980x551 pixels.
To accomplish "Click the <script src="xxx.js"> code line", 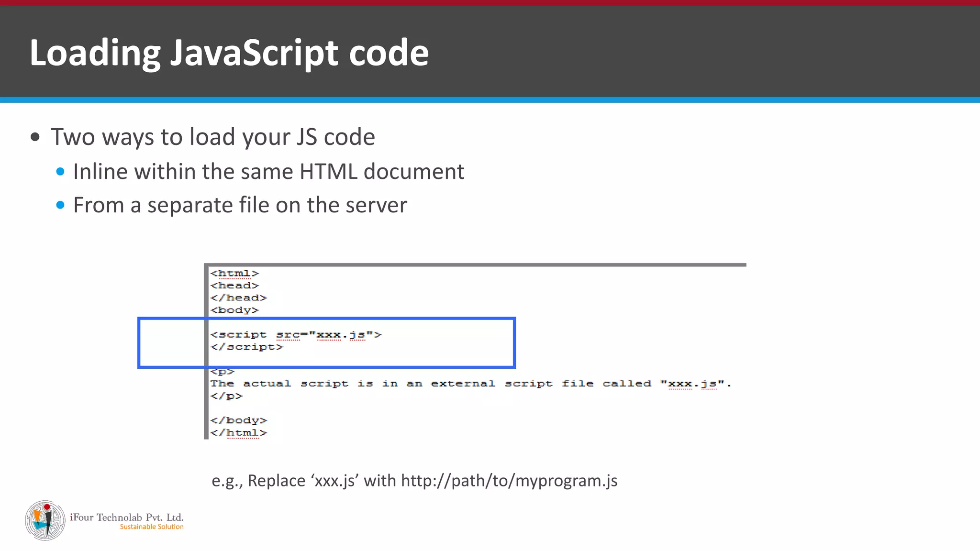I will click(x=296, y=335).
